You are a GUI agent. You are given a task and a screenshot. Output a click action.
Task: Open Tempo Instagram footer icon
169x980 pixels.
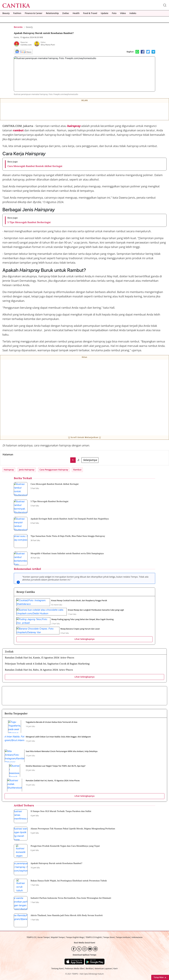pos(84,949)
